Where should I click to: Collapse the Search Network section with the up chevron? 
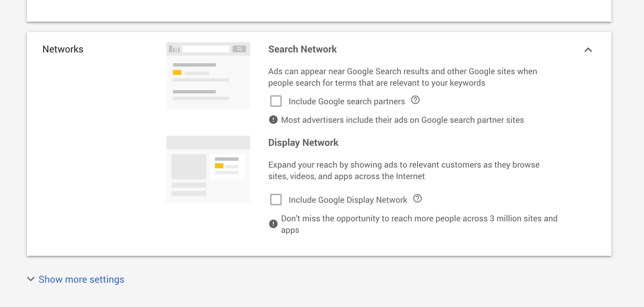(x=589, y=50)
